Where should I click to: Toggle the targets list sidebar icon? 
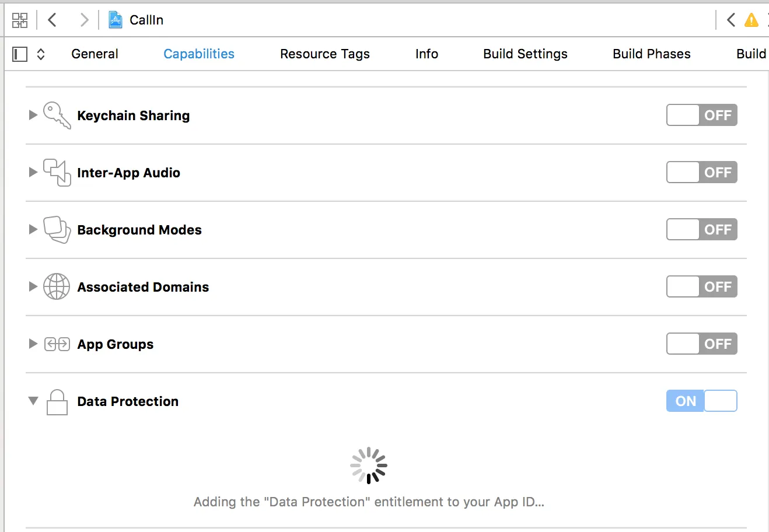pyautogui.click(x=20, y=54)
